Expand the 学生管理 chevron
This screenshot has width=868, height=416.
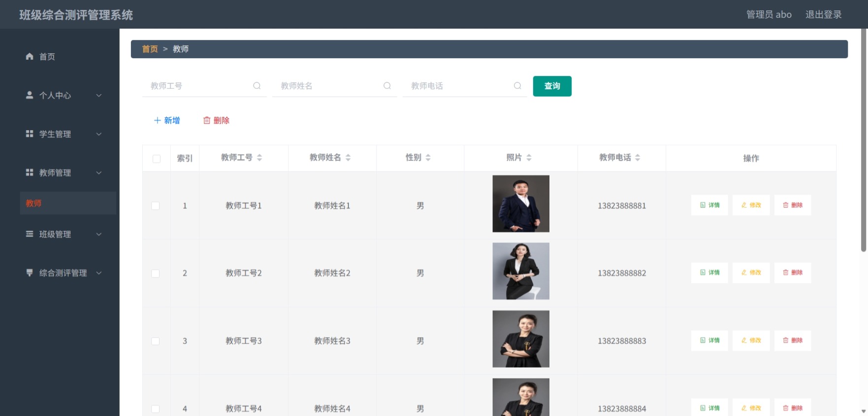click(99, 134)
